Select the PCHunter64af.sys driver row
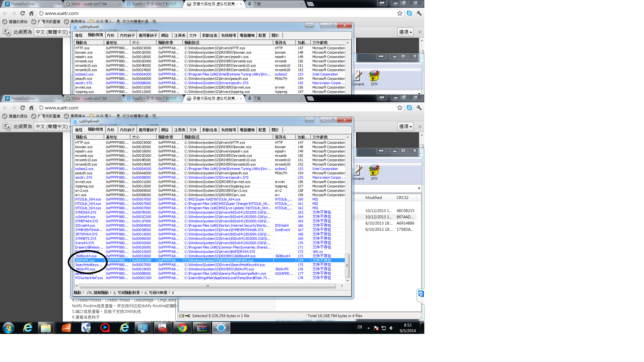The height and width of the screenshot is (362, 644). pos(89,278)
